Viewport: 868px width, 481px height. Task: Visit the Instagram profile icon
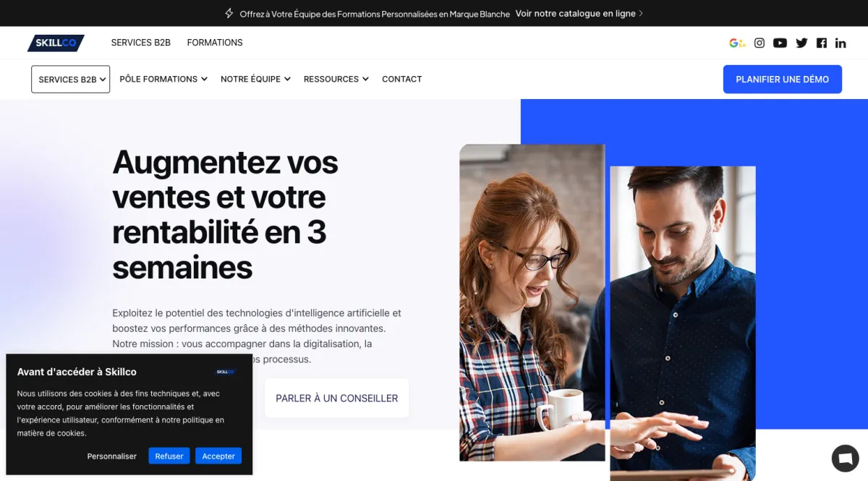759,43
